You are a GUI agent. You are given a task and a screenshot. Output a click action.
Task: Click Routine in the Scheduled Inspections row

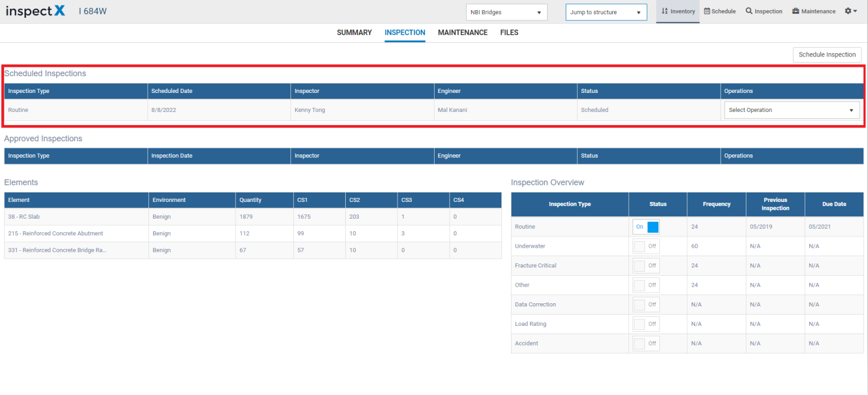pos(18,110)
